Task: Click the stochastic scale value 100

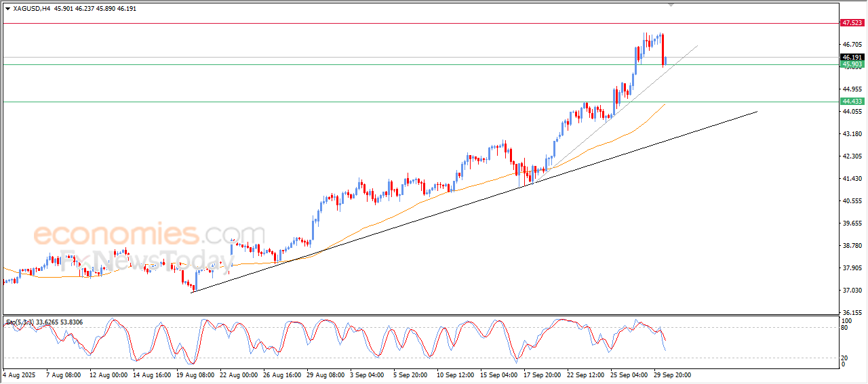Action: pos(846,320)
